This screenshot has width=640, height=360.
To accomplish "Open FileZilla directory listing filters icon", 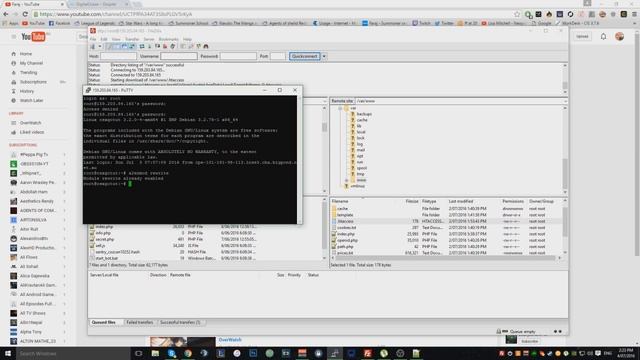I will tap(183, 46).
